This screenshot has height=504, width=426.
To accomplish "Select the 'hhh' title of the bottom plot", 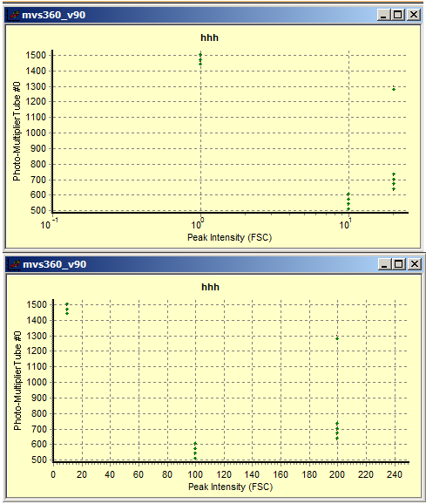I will 210,287.
